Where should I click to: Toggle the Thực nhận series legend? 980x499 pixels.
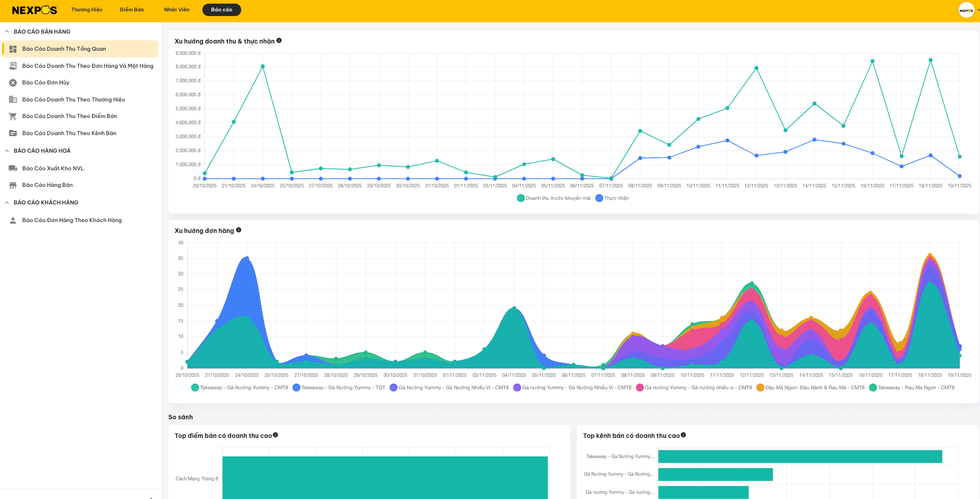[612, 198]
